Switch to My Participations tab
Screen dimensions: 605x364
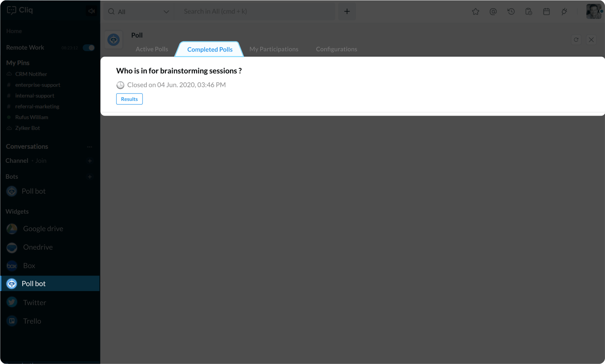274,49
